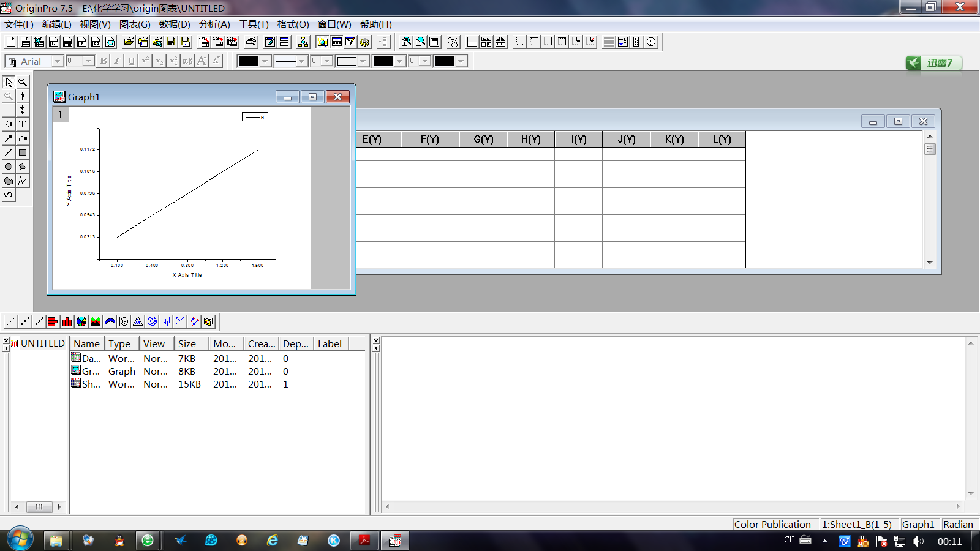Click the Label column header
The width and height of the screenshot is (980, 551).
click(331, 343)
